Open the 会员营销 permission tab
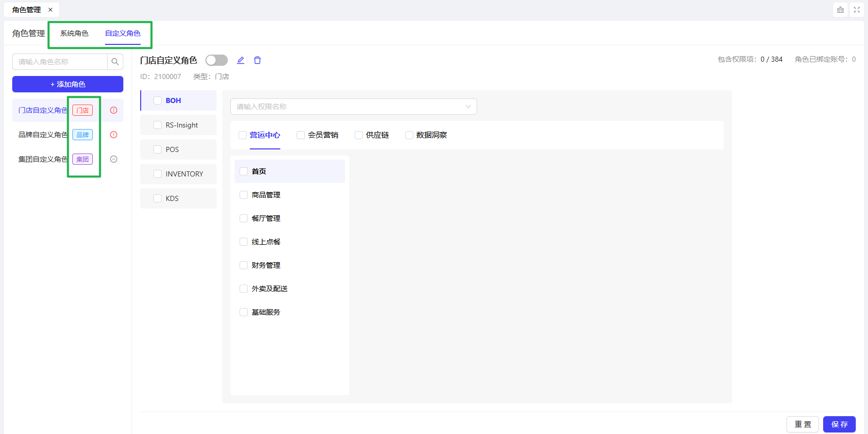 coord(323,135)
